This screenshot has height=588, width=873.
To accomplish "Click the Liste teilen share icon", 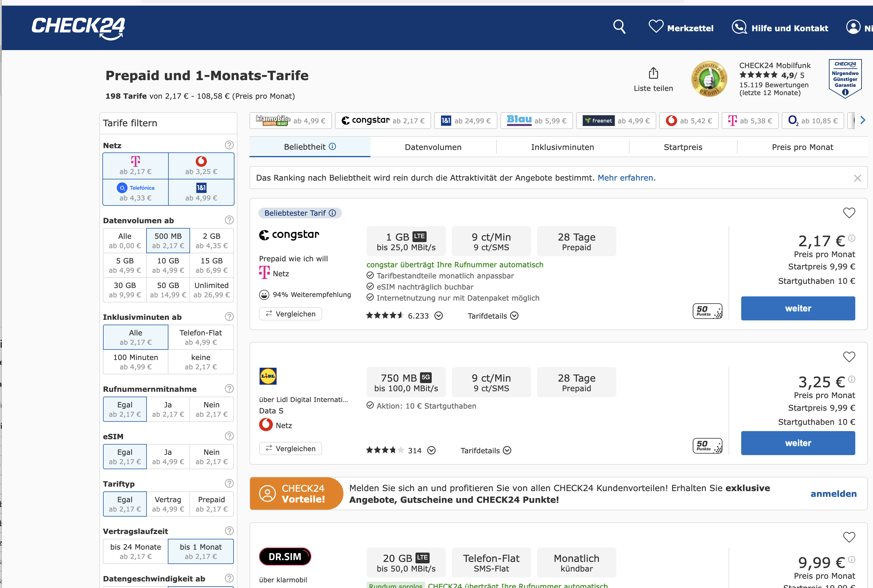I will [x=653, y=73].
